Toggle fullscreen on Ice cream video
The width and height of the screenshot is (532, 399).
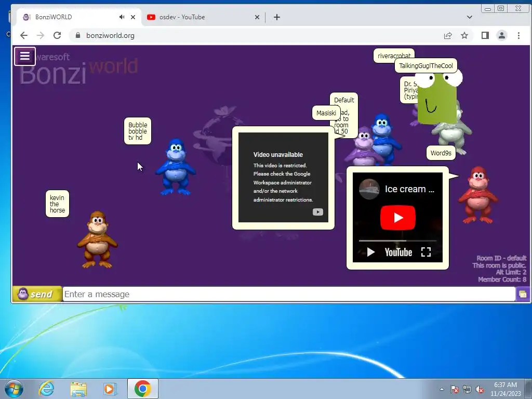(426, 252)
